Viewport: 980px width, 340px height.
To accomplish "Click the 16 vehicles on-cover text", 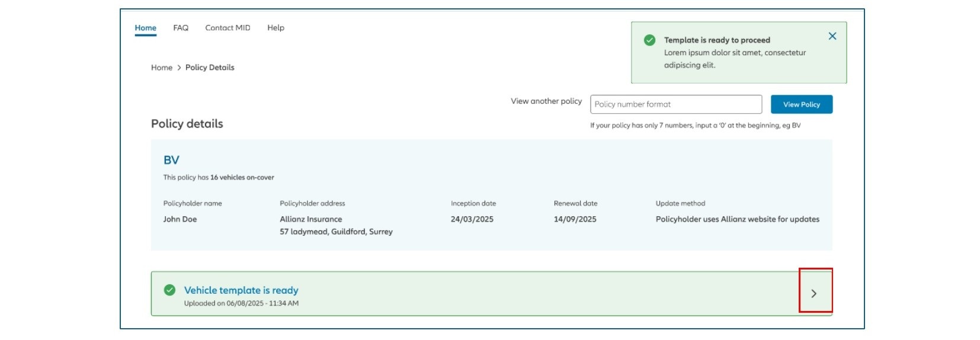I will coord(242,177).
